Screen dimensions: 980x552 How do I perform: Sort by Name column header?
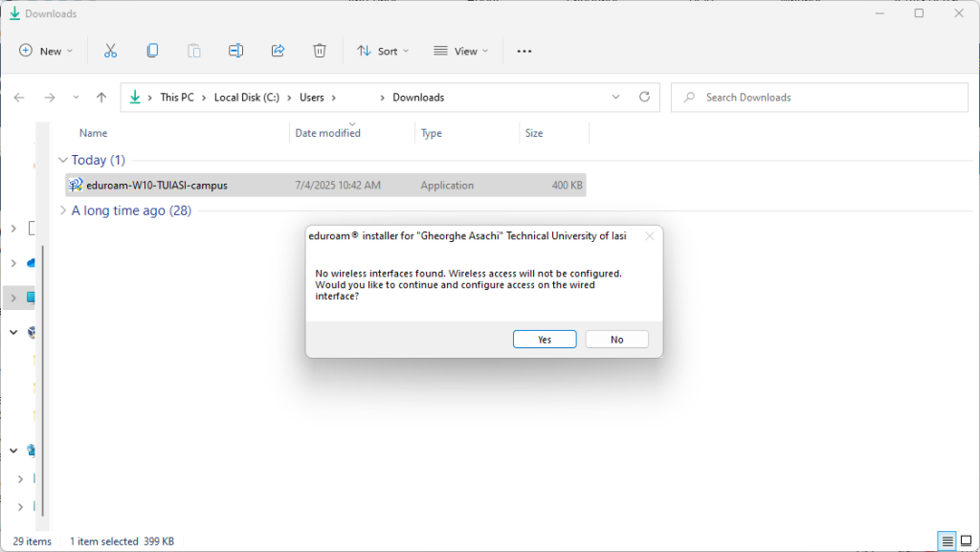[93, 133]
